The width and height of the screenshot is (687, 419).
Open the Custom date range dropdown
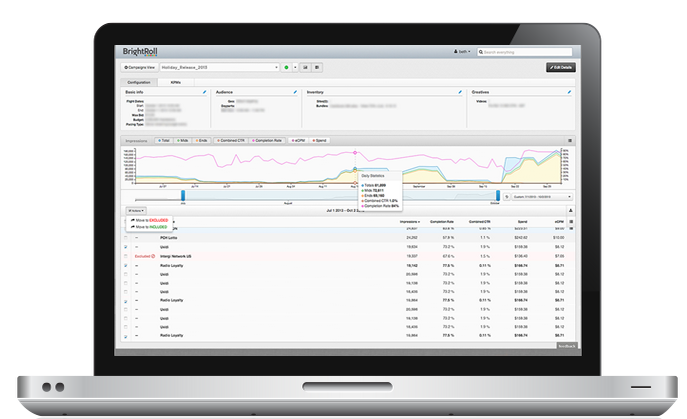pos(541,198)
